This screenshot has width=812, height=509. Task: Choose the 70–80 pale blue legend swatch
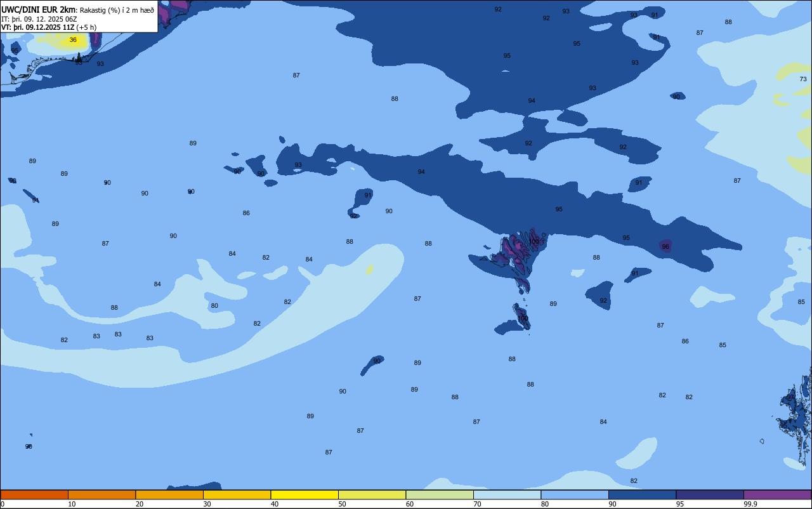tap(507, 494)
